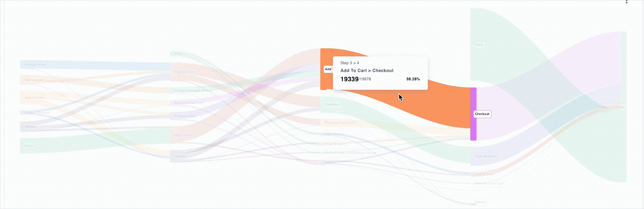This screenshot has height=209, width=644.
Task: Click the second-step Entry node label
Action: click(x=179, y=53)
